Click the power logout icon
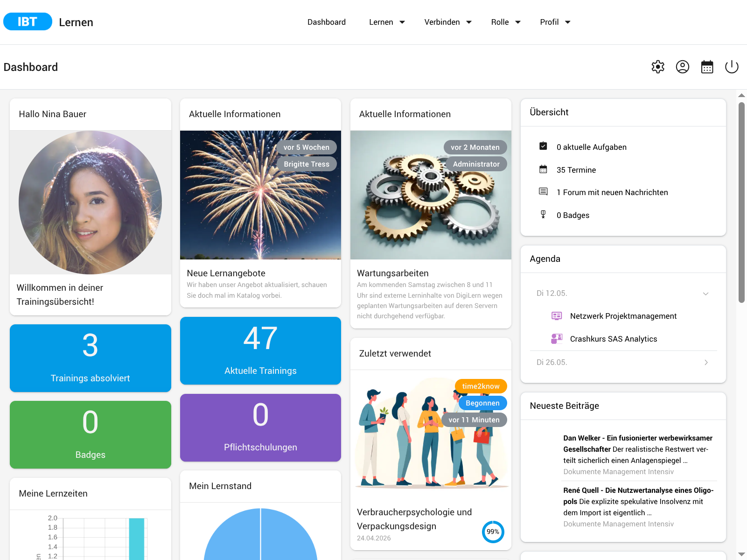 click(732, 67)
